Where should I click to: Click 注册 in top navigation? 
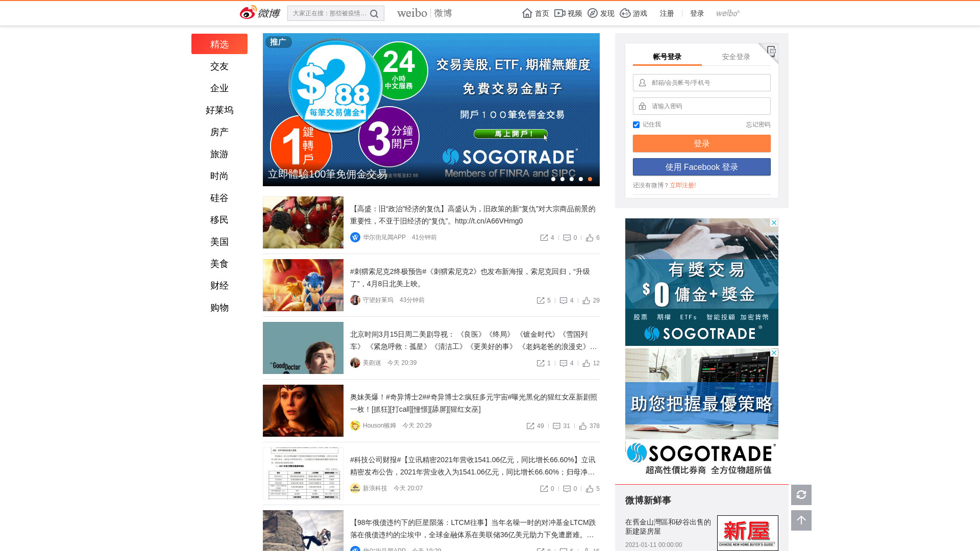(x=667, y=13)
